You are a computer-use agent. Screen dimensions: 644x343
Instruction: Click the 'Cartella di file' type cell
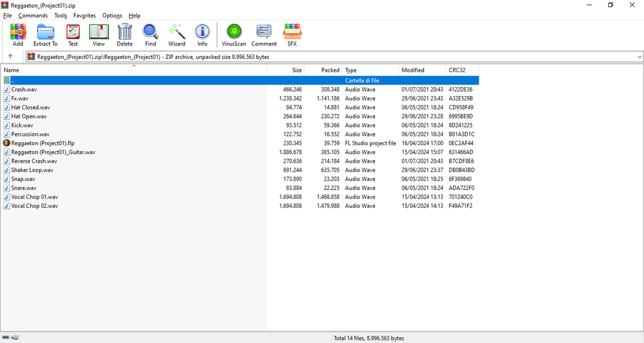[362, 81]
